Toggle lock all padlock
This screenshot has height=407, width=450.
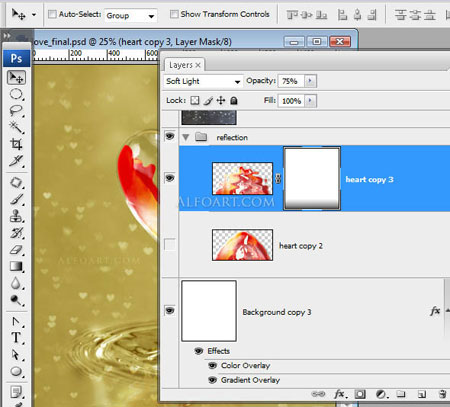pos(234,100)
